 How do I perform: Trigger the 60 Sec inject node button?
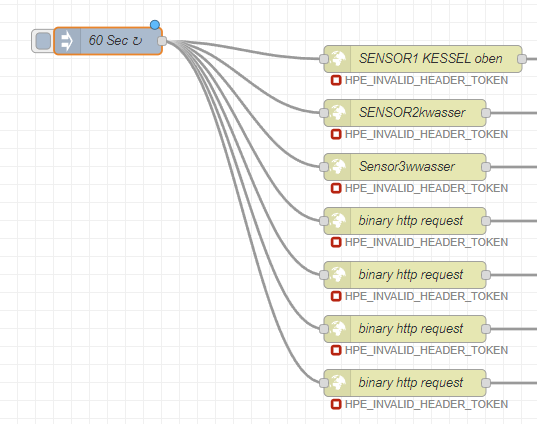click(x=43, y=41)
